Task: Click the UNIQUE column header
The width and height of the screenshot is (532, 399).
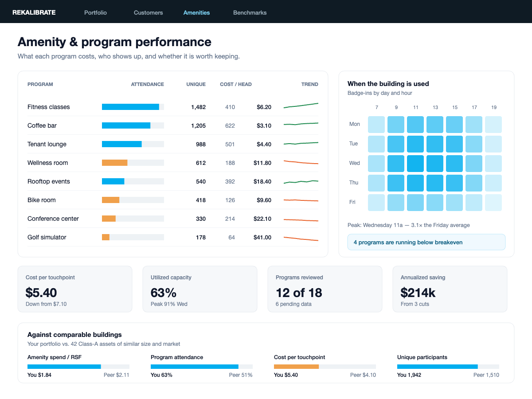Action: click(196, 84)
